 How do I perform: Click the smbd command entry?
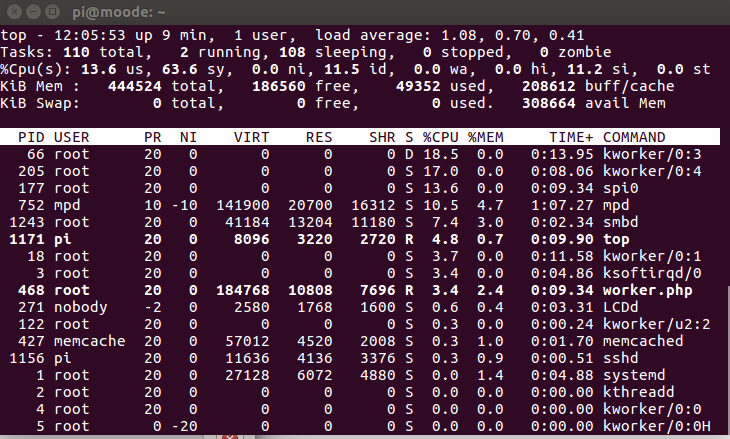[x=621, y=222]
